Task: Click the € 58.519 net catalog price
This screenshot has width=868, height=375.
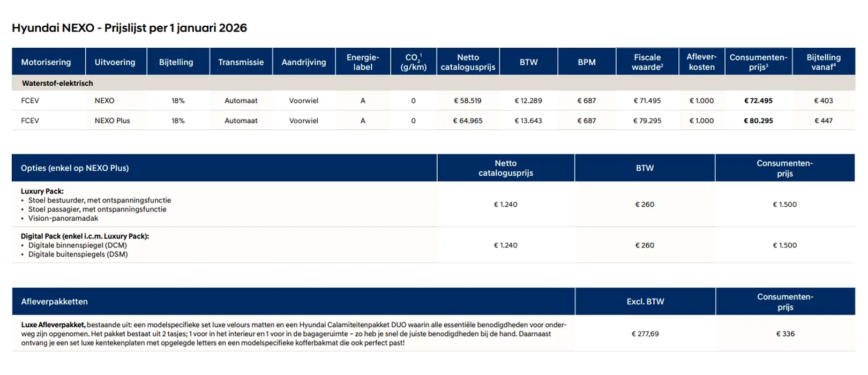Action: [468, 101]
